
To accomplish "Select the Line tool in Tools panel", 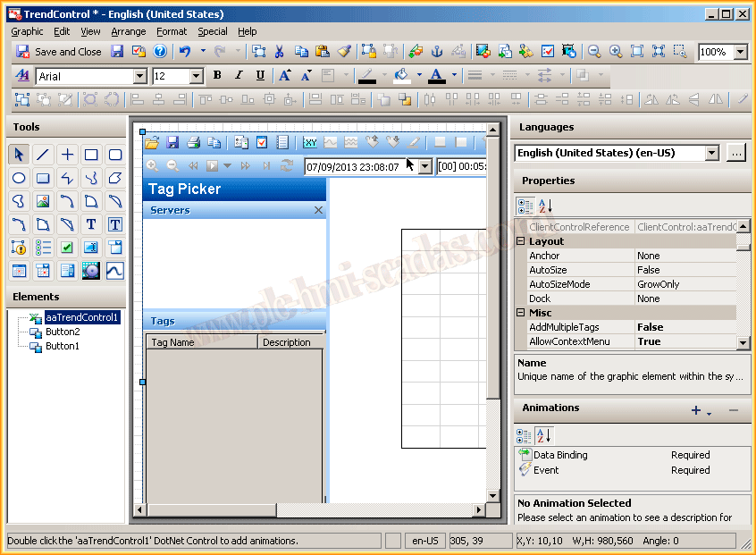I will coord(43,155).
